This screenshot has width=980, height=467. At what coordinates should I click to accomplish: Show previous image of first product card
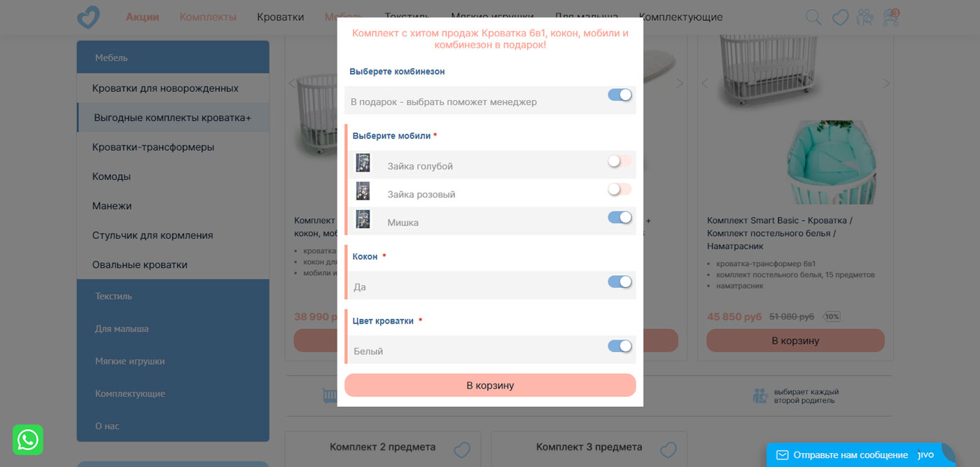(292, 84)
